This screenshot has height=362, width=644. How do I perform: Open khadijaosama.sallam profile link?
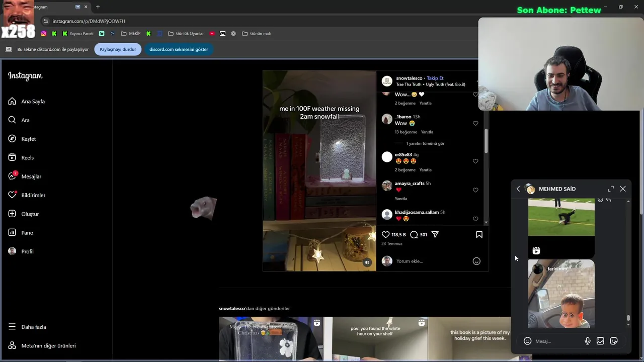click(x=417, y=212)
